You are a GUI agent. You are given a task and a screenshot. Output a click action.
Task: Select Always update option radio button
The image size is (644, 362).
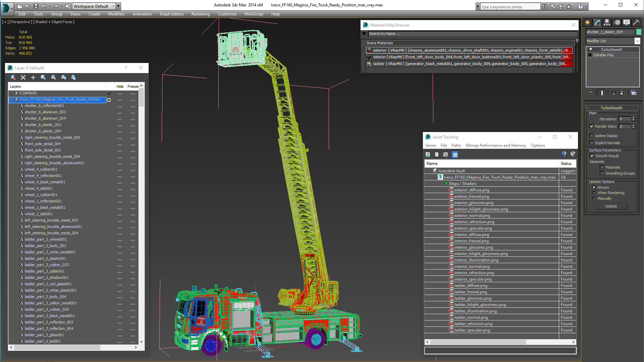(x=594, y=187)
